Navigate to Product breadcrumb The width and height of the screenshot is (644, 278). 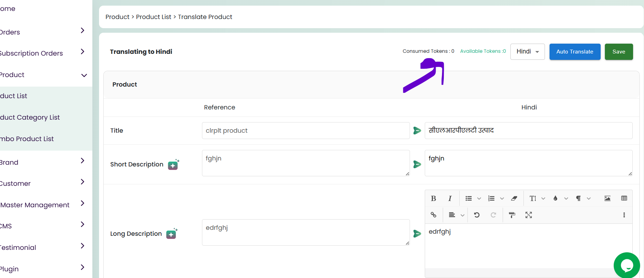click(117, 17)
